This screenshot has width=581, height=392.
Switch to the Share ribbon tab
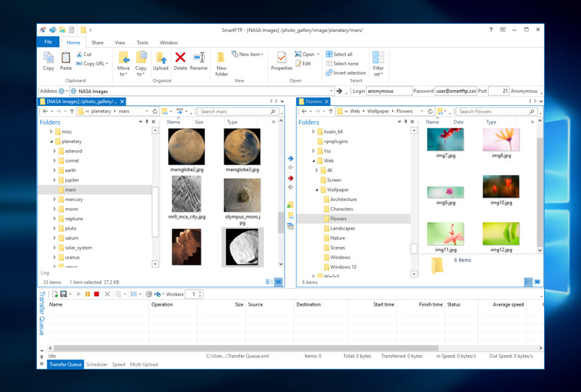97,43
